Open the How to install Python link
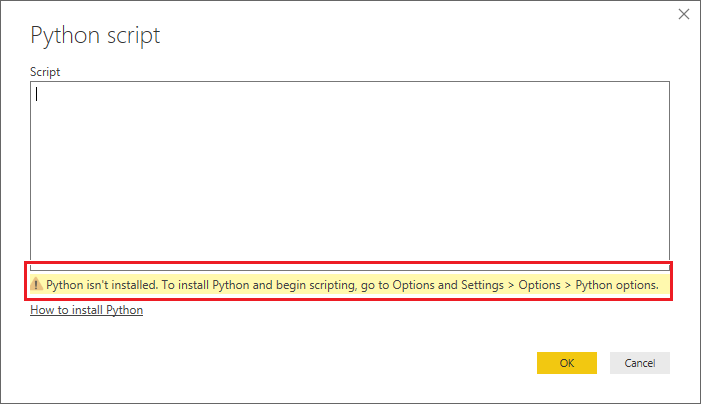 point(86,310)
